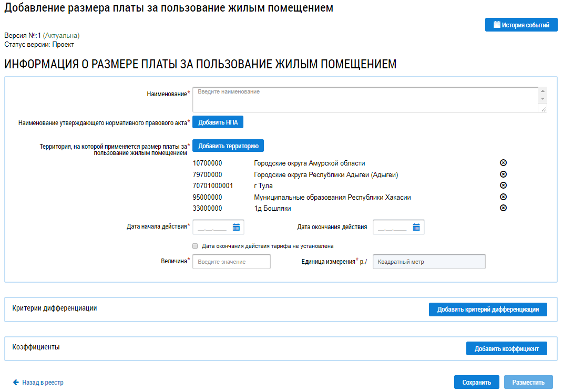Open История событий
Image resolution: width=563 pixels, height=392 pixels.
521,25
